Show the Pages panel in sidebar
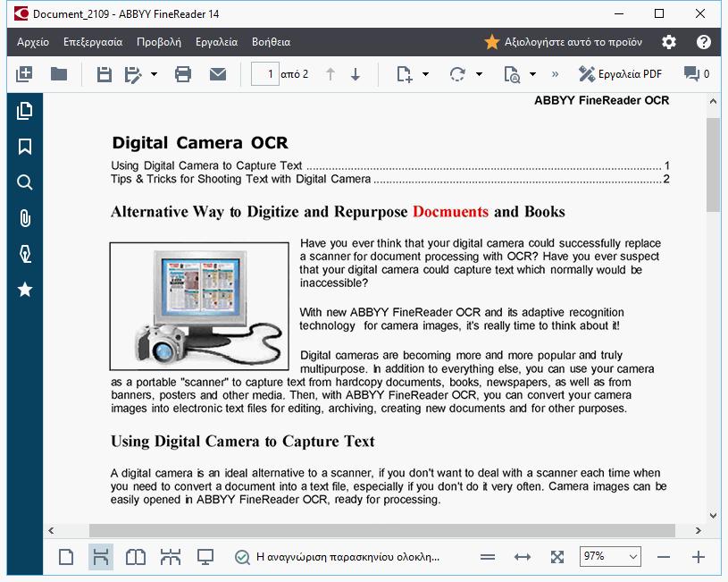The image size is (728, 582). 25,111
